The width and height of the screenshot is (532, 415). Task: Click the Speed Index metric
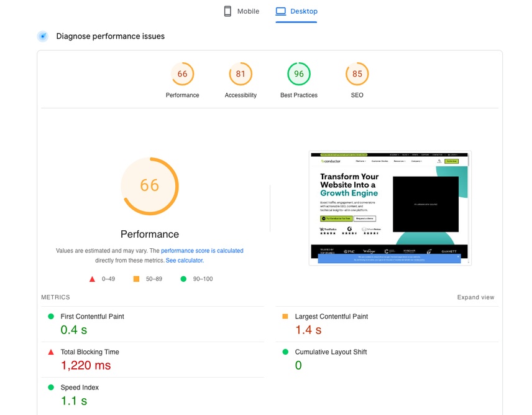(x=152, y=395)
